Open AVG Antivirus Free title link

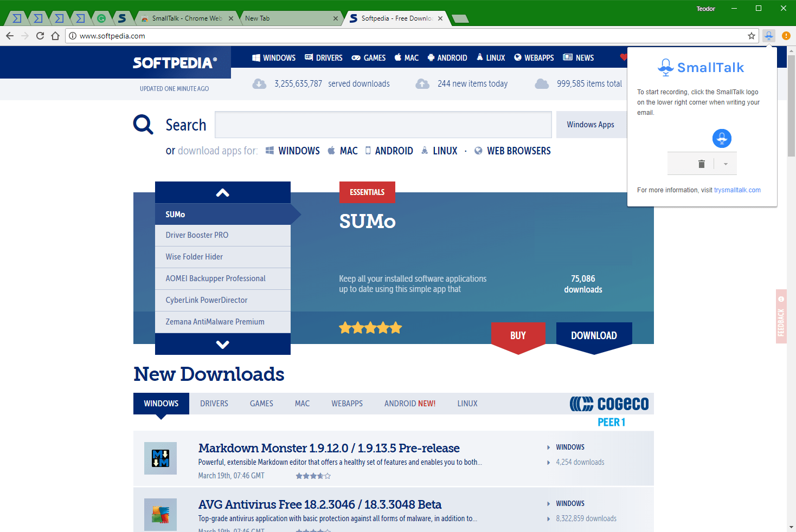coord(320,504)
